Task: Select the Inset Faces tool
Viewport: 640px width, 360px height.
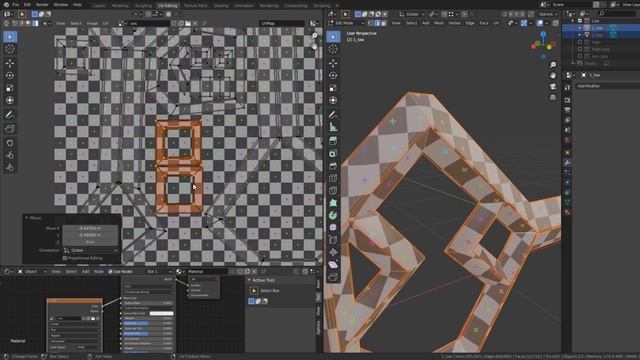Action: coord(333,153)
